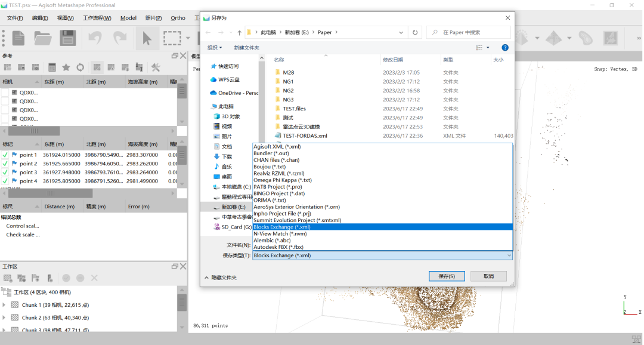Click the search field in Paper folder

tap(469, 32)
